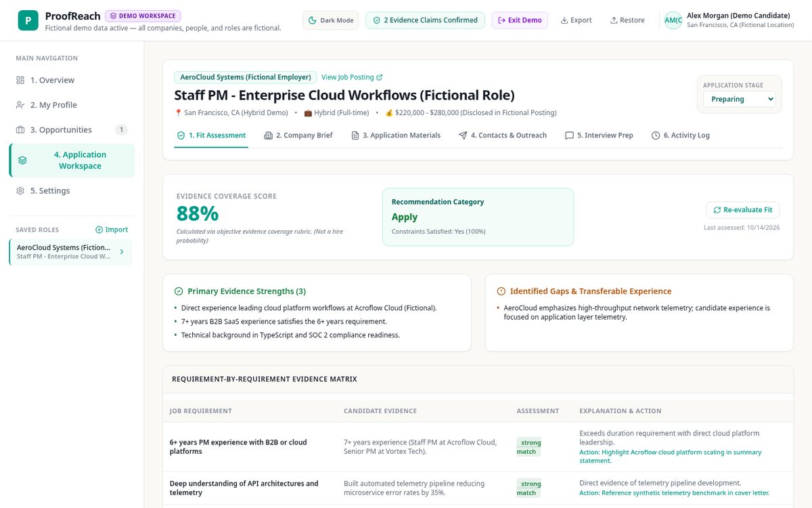Click the Last assessed 10/14/2026 text
This screenshot has width=812, height=508.
coord(742,228)
